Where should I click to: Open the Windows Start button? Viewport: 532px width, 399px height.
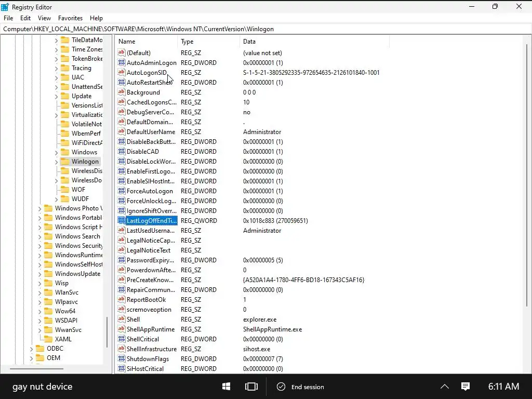[x=227, y=387]
